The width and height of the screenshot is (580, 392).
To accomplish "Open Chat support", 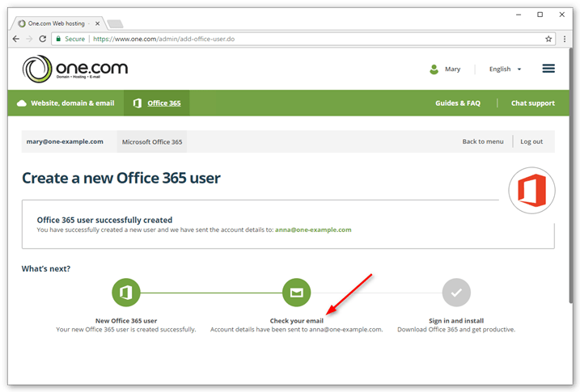I will point(532,103).
